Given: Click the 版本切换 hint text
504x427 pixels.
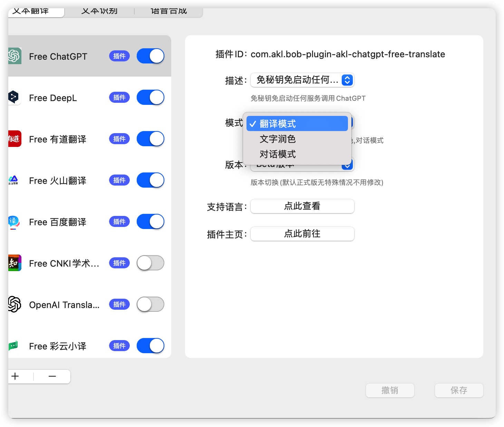Looking at the screenshot, I should [x=317, y=182].
